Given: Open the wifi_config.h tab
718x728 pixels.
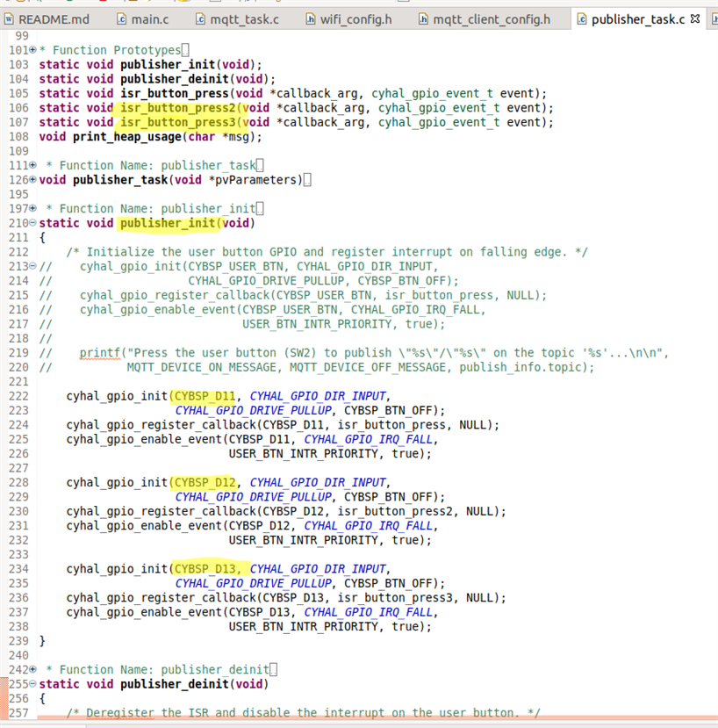Looking at the screenshot, I should [349, 19].
